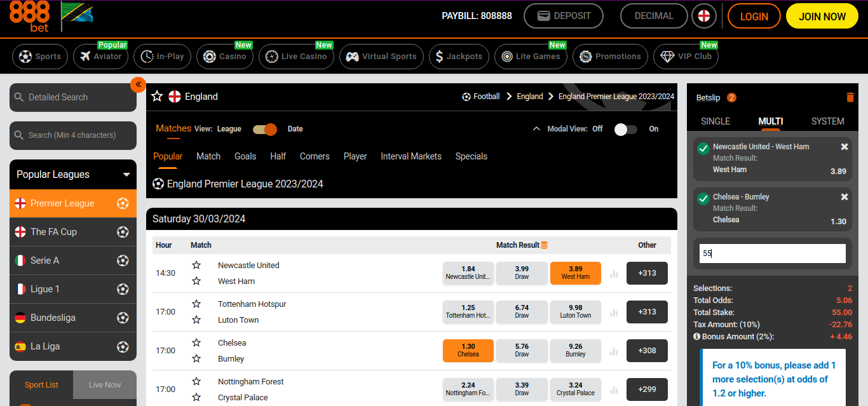868x406 pixels.
Task: Go to Football breadcrumb link
Action: (x=487, y=97)
